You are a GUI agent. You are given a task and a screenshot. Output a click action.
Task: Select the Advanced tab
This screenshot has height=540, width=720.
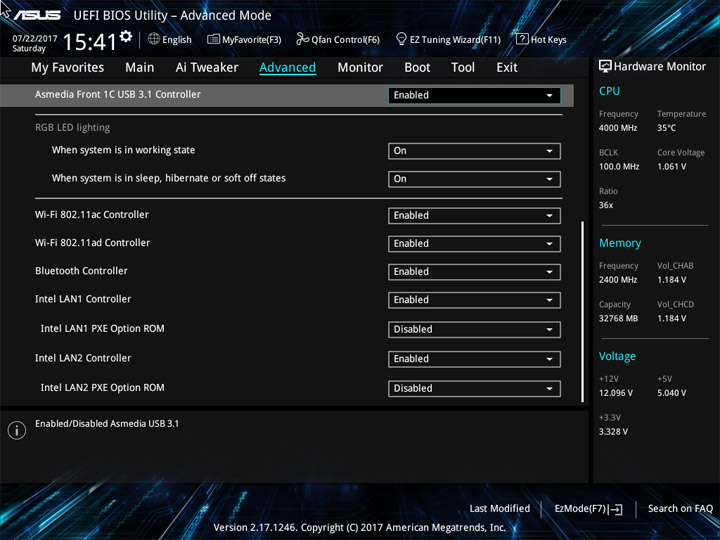click(287, 68)
